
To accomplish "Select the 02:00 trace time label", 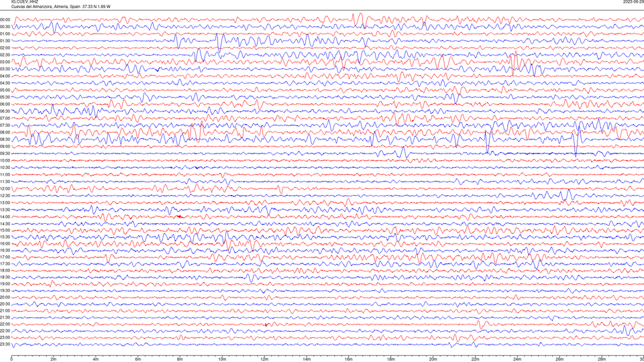I will click(x=5, y=48).
